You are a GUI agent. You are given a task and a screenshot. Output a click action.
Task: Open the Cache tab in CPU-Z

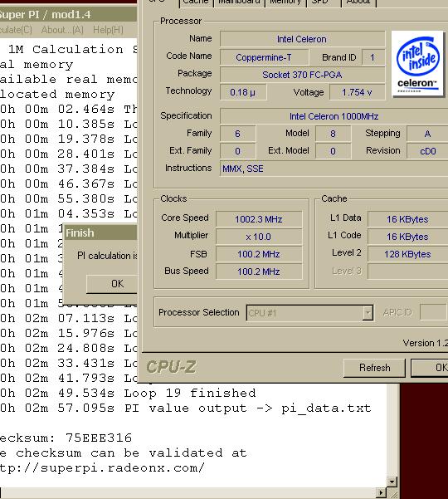coord(196,2)
